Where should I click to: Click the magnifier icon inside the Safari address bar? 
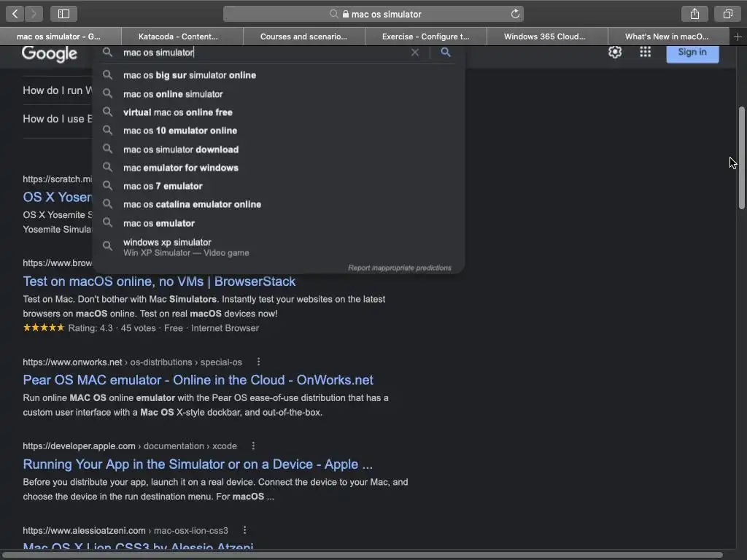click(334, 14)
